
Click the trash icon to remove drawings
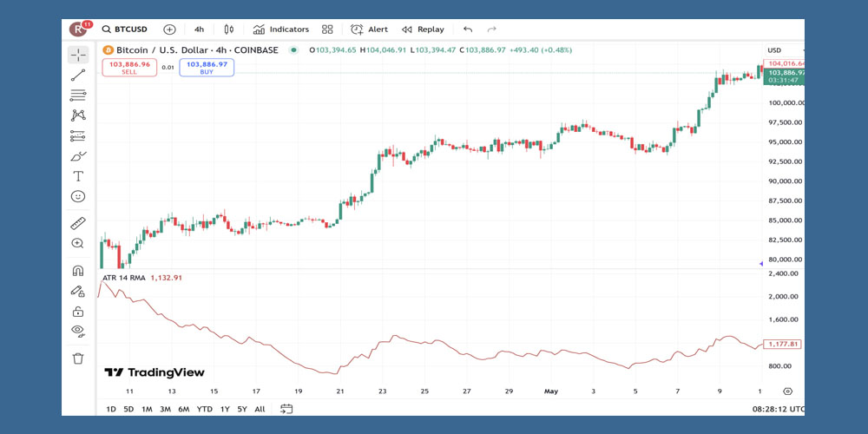(78, 358)
